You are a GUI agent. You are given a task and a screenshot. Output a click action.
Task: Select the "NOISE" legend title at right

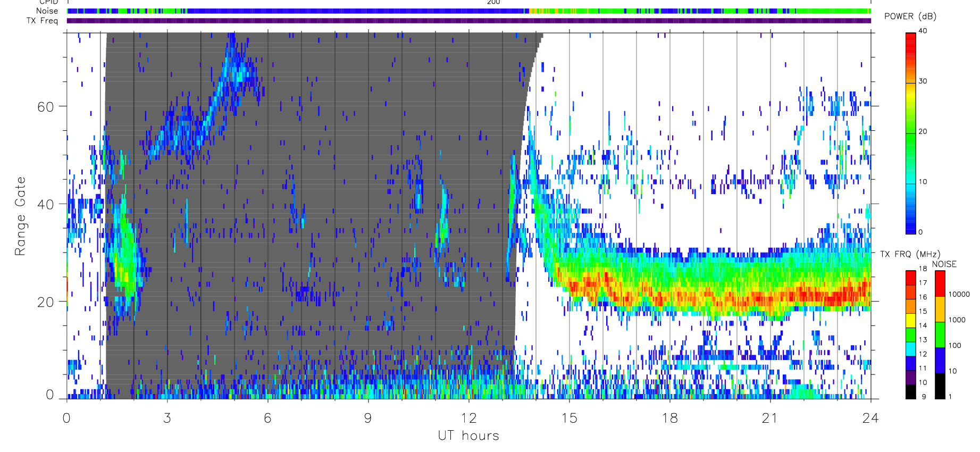[x=944, y=264]
